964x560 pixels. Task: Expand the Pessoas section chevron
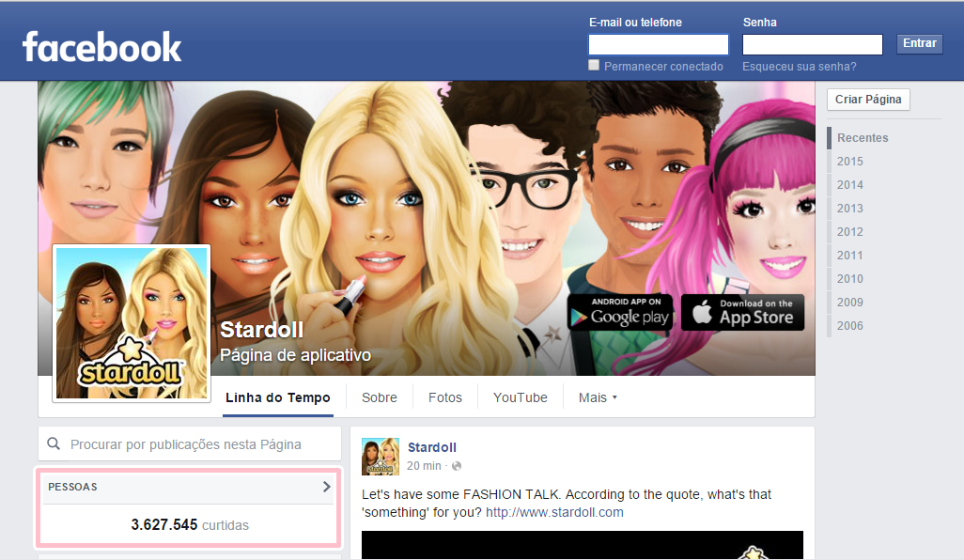(x=326, y=487)
